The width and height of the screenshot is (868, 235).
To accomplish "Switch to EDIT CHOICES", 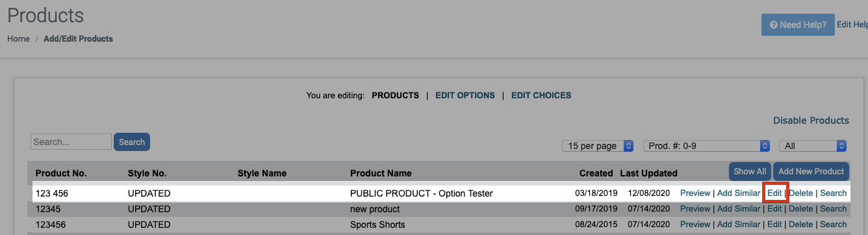I will (x=541, y=95).
